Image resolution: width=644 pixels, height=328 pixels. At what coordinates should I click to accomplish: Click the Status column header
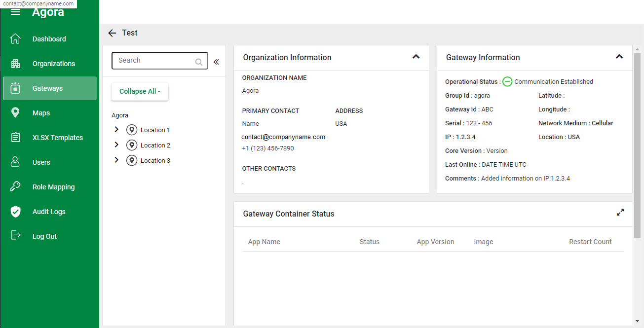(x=370, y=242)
